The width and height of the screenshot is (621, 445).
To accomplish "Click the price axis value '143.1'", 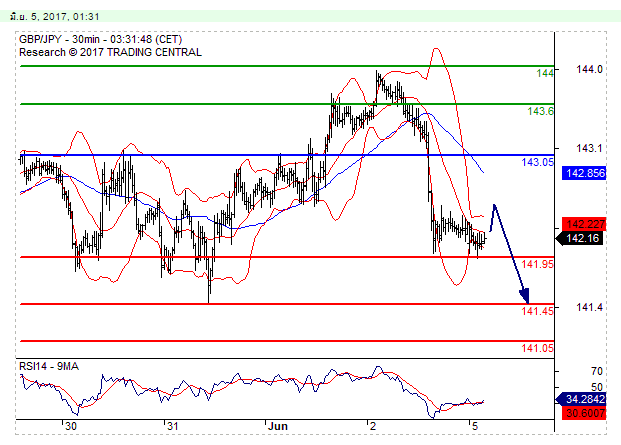I will pos(589,148).
